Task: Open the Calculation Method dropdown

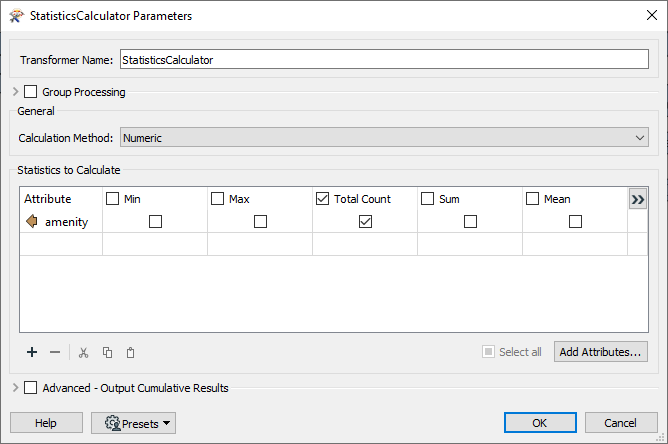Action: (x=384, y=138)
